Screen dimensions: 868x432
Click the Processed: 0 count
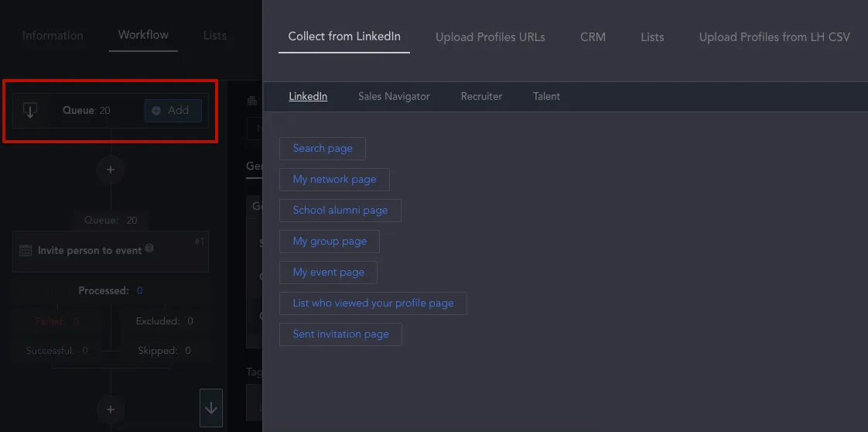tap(111, 291)
